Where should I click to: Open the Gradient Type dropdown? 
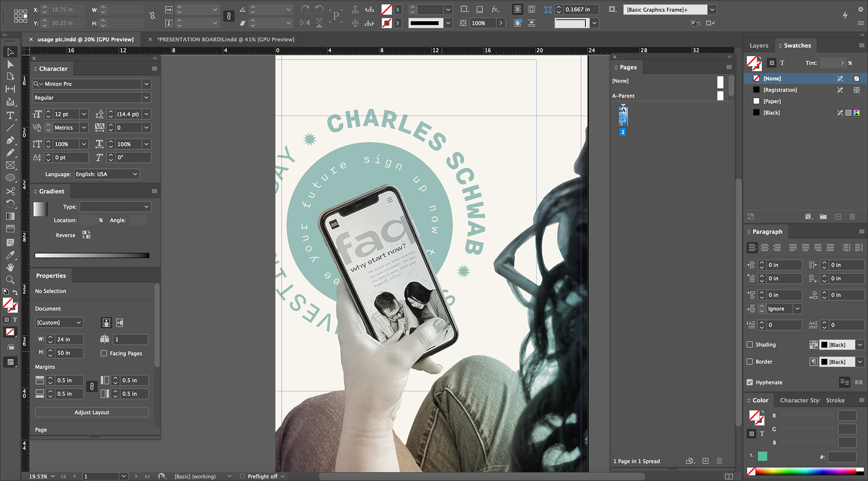tap(115, 207)
